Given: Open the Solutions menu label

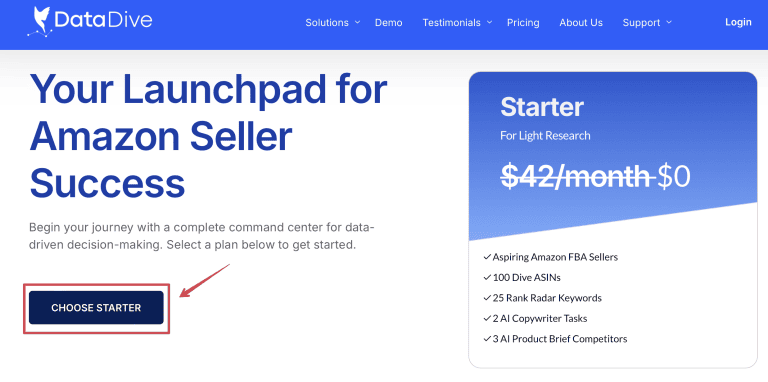Looking at the screenshot, I should 327,23.
